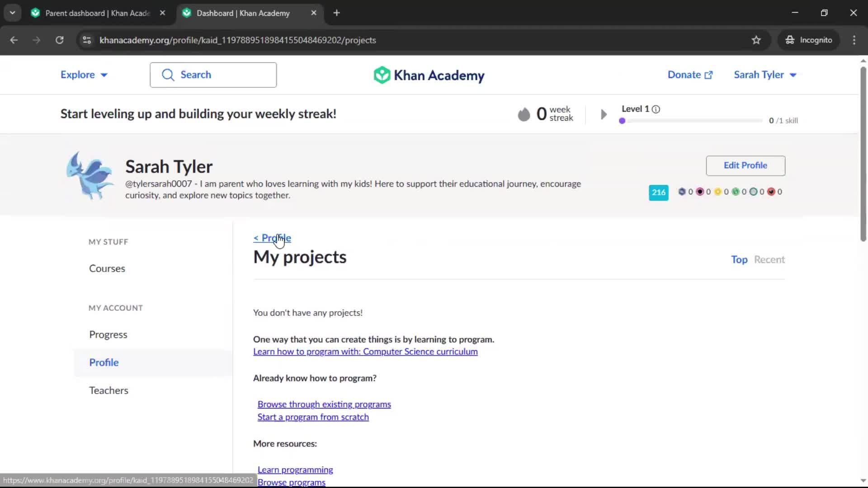Click the Edit Profile button

pyautogui.click(x=745, y=165)
